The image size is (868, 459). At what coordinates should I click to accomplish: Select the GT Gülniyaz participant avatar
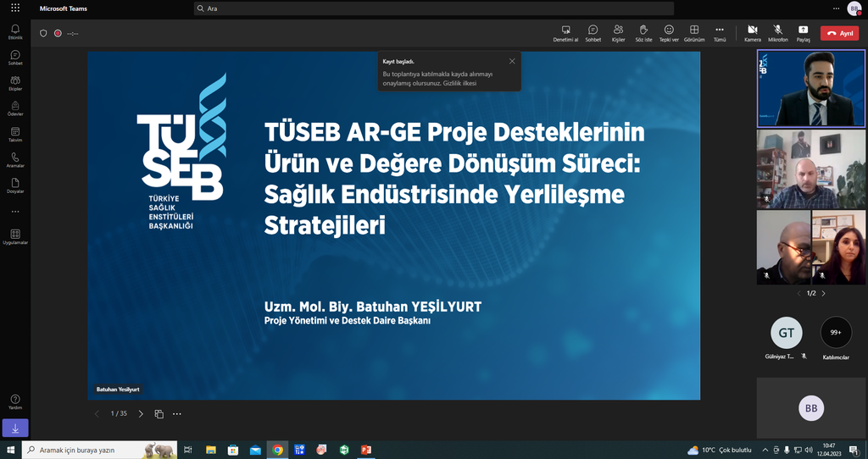[x=786, y=333]
